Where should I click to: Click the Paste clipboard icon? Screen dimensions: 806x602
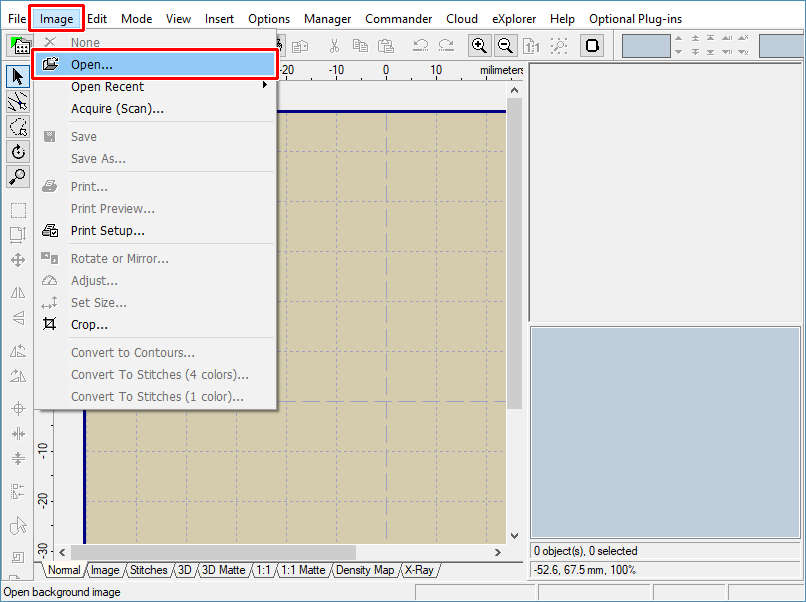point(386,46)
